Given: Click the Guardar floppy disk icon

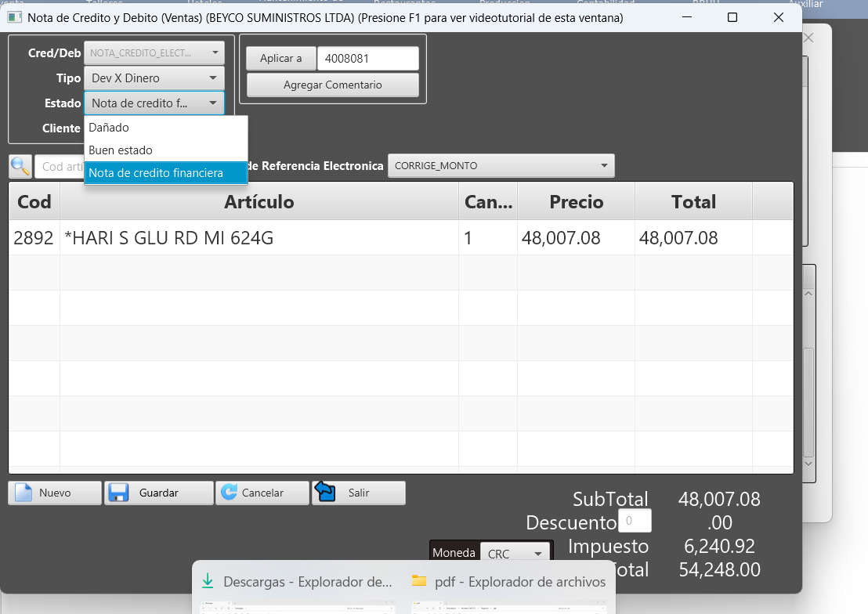Looking at the screenshot, I should pos(118,493).
